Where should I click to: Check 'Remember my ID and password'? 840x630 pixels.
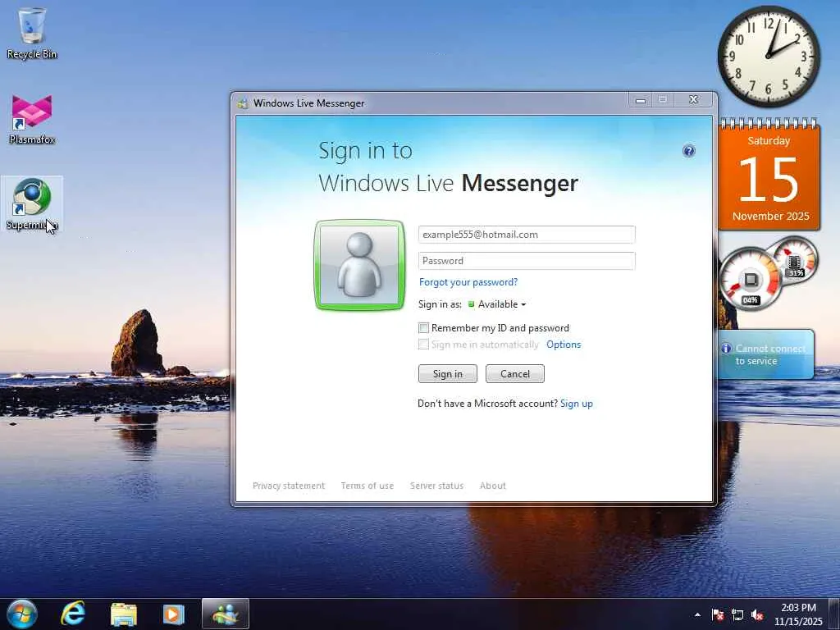click(x=423, y=328)
